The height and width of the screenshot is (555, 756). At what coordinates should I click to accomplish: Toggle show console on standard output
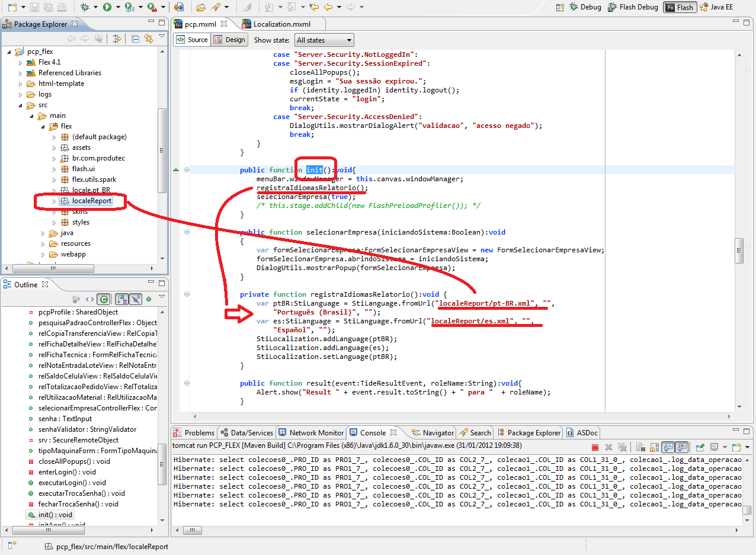[668, 447]
